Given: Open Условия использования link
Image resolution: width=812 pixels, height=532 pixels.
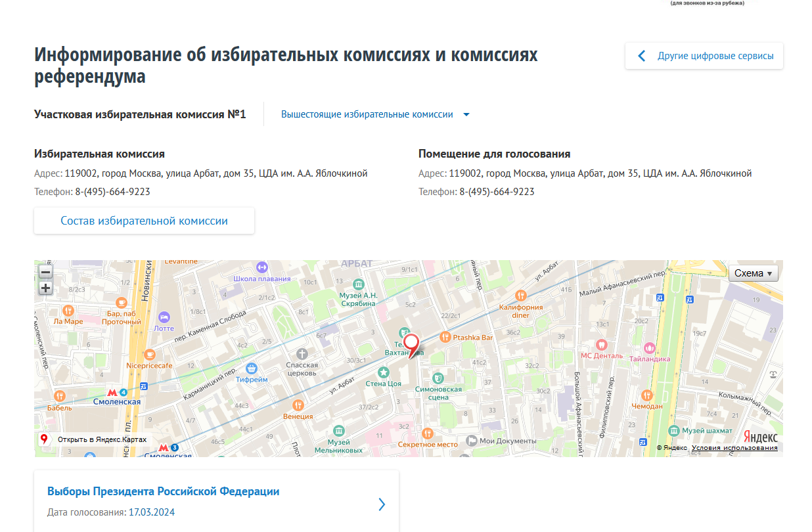Looking at the screenshot, I should (x=734, y=447).
